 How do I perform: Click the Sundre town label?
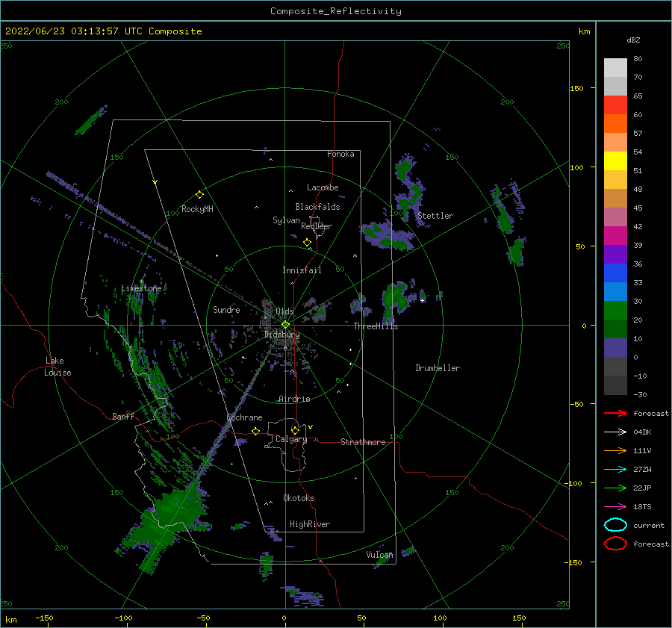tap(226, 309)
